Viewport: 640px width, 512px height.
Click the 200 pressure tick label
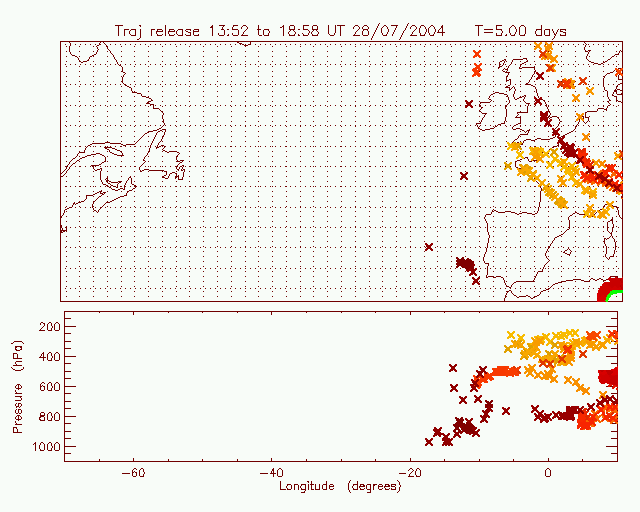click(x=49, y=327)
